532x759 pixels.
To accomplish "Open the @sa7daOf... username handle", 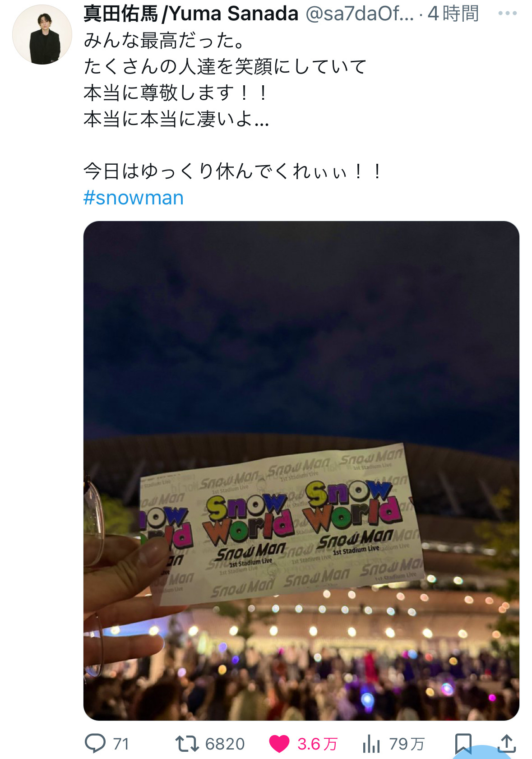I will point(360,14).
